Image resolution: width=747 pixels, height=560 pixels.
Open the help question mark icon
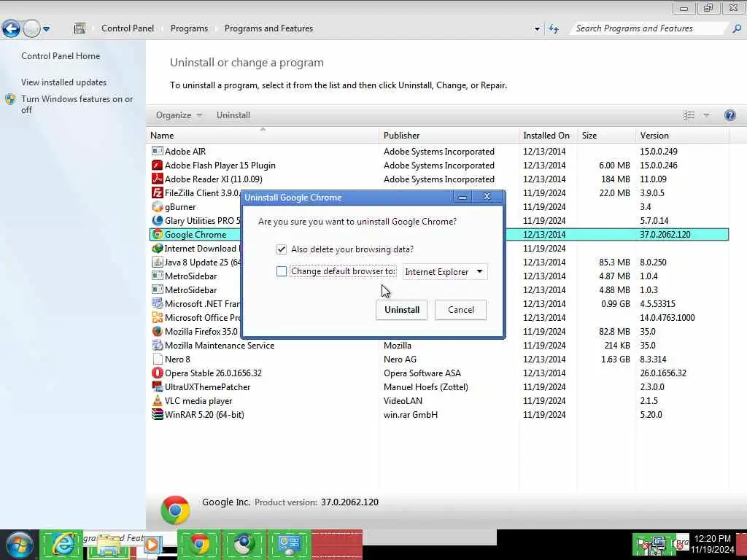pyautogui.click(x=729, y=115)
